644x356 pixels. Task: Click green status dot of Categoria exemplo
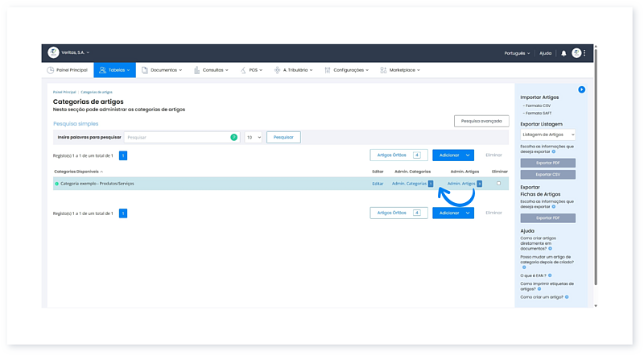click(56, 184)
